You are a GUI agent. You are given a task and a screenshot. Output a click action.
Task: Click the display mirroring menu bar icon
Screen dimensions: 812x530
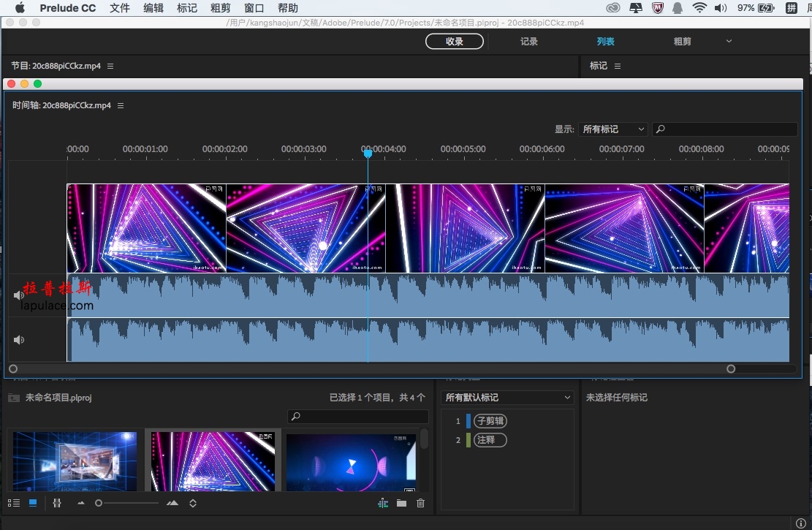click(635, 8)
